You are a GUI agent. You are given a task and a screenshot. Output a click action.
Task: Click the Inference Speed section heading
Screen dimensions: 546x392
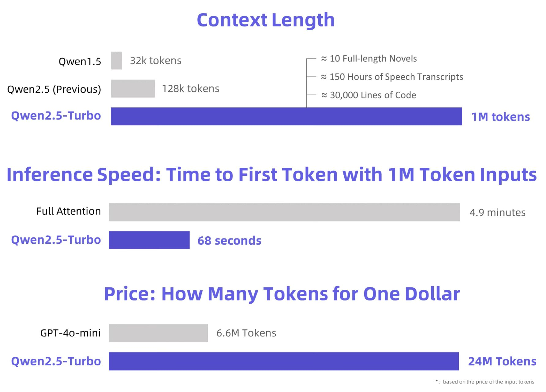point(272,175)
